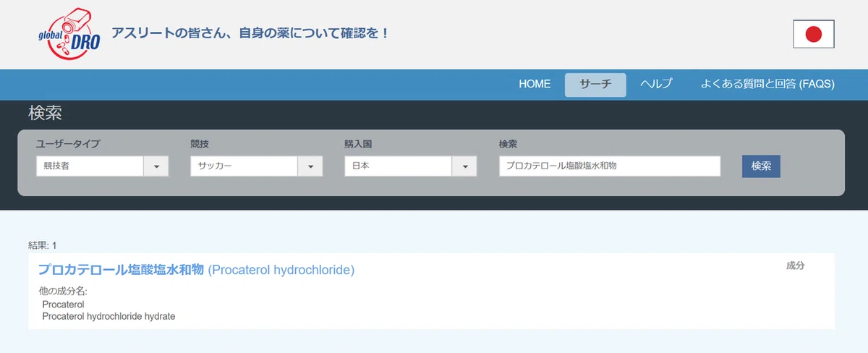Click the Japan flag language icon

814,34
